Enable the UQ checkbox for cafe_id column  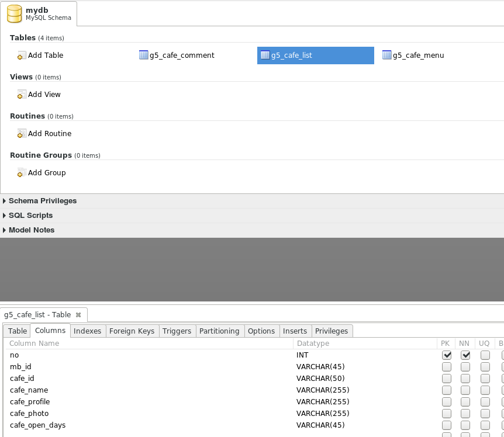click(x=485, y=379)
